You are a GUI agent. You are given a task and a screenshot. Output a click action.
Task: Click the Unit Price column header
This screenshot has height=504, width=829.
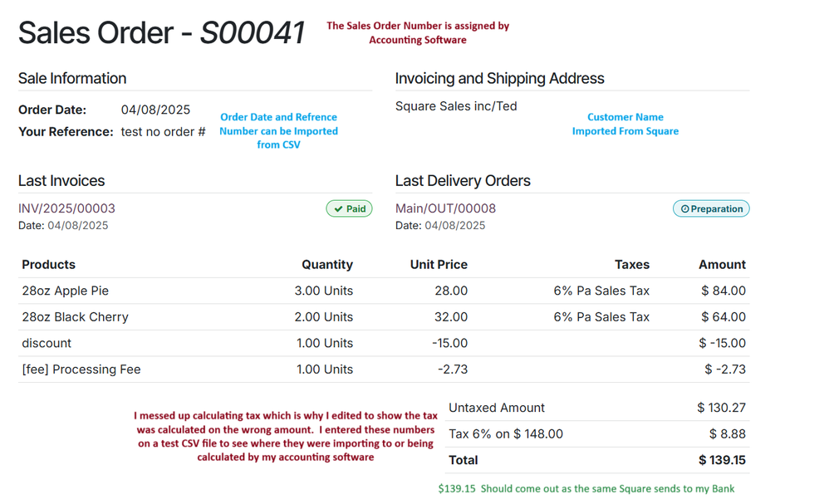pos(439,265)
